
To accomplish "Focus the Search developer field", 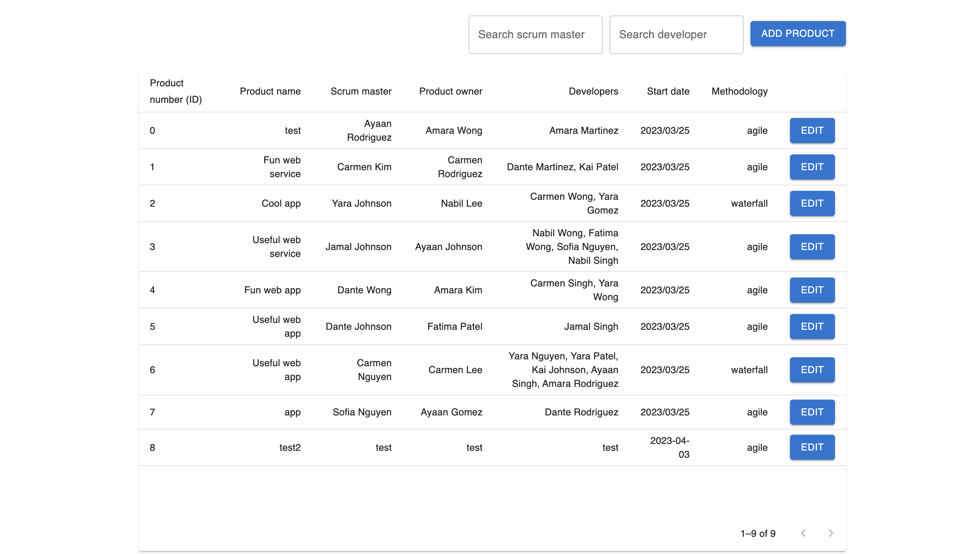I will click(x=676, y=35).
